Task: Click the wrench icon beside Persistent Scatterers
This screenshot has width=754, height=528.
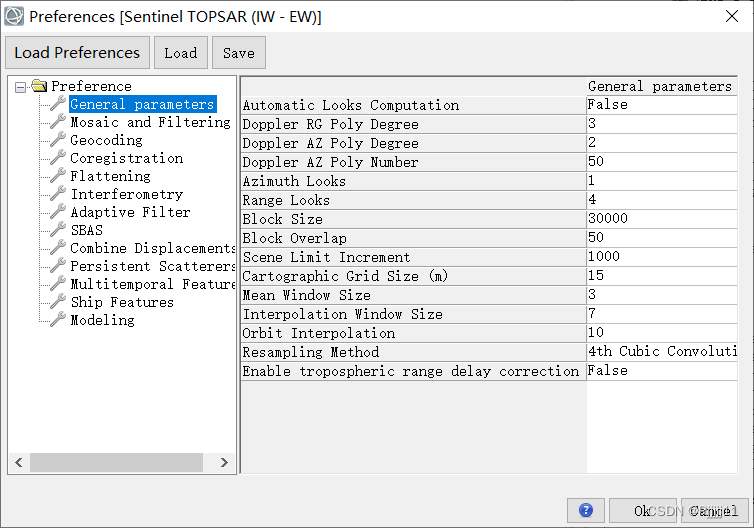Action: click(x=58, y=265)
